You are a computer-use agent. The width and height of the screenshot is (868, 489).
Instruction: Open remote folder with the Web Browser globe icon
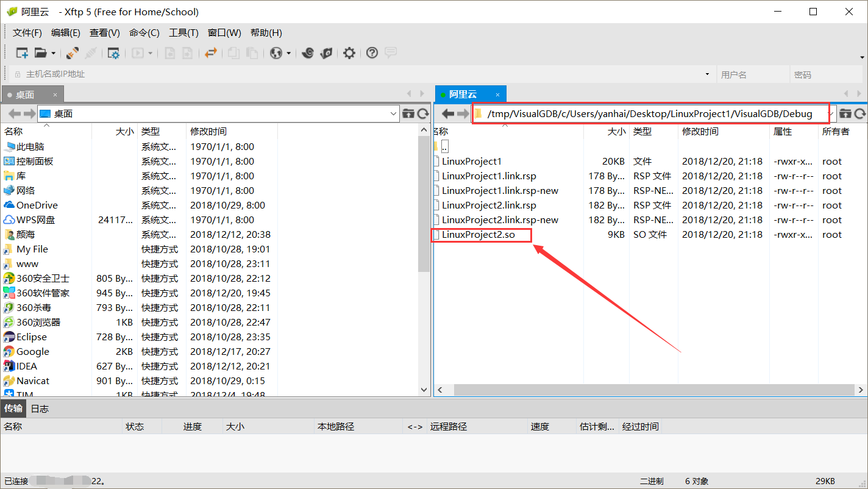[x=276, y=53]
